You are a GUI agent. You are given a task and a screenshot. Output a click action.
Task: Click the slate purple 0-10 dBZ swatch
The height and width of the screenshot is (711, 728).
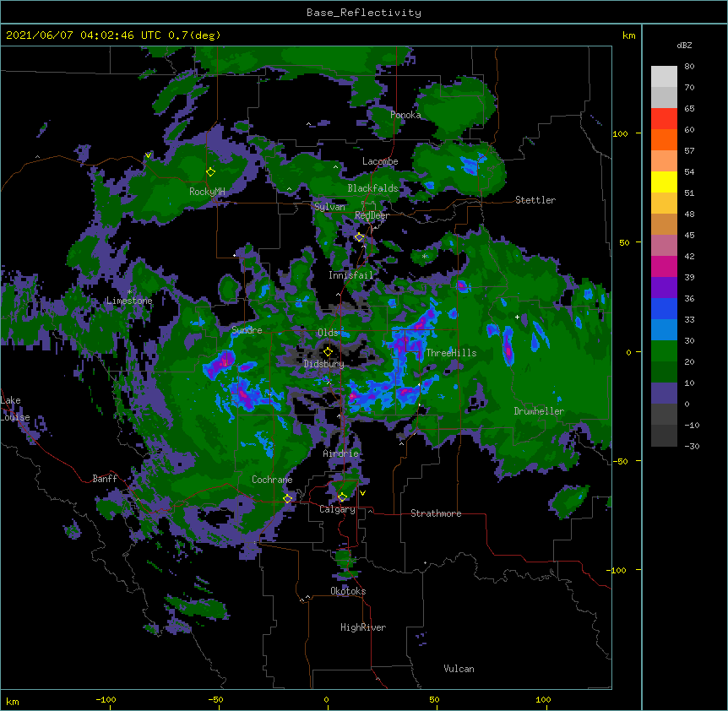pos(664,393)
